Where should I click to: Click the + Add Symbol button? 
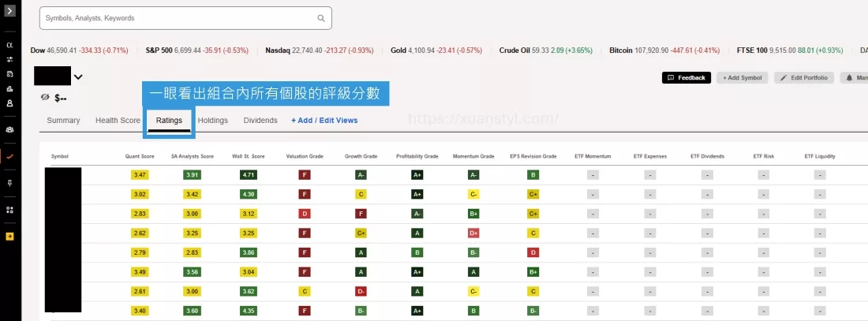click(x=742, y=78)
